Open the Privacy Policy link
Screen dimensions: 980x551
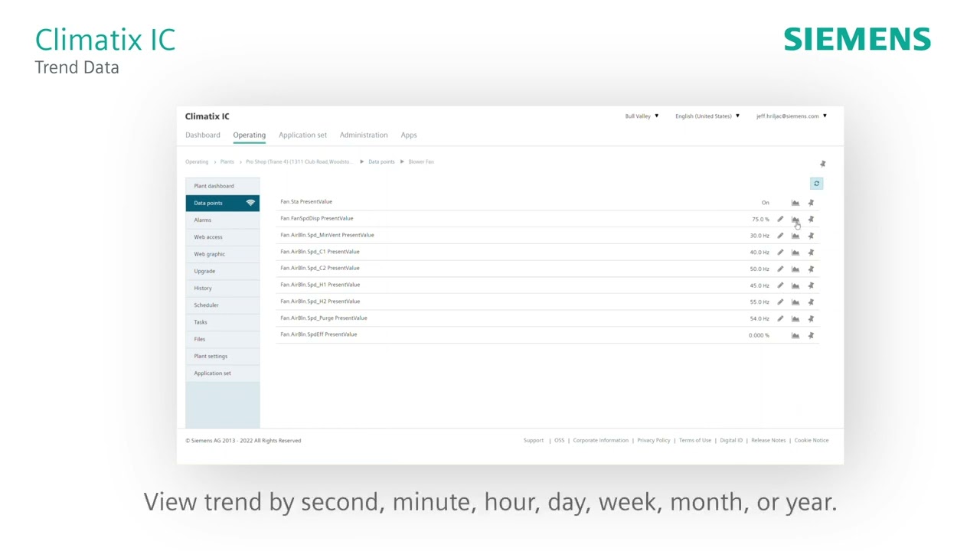tap(654, 441)
